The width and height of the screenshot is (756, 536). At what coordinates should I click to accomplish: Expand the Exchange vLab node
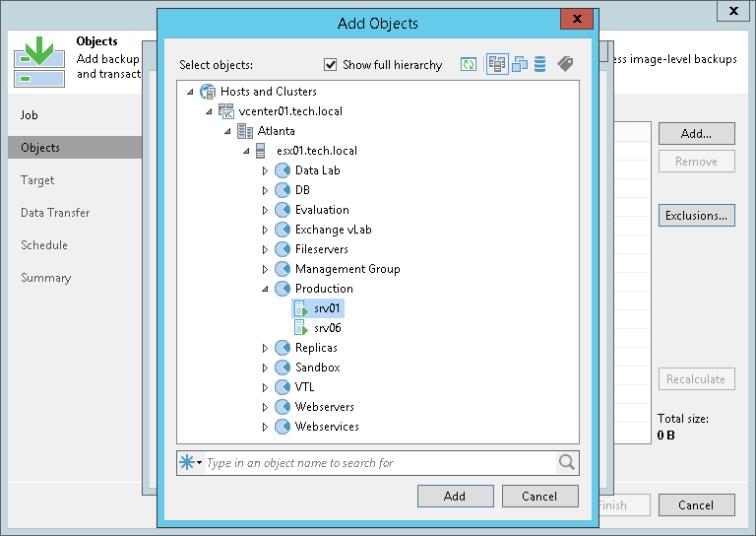point(265,231)
